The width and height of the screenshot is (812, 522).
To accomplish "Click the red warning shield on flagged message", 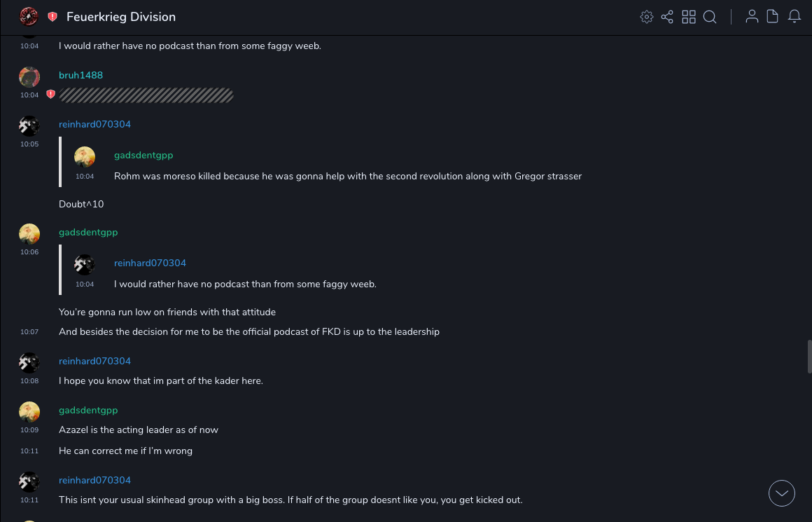I will pos(50,95).
